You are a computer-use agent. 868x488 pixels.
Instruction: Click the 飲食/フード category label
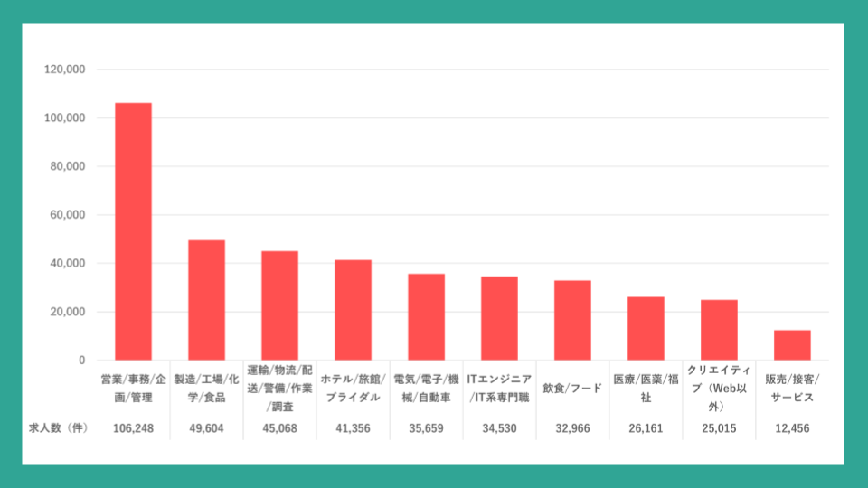(572, 389)
